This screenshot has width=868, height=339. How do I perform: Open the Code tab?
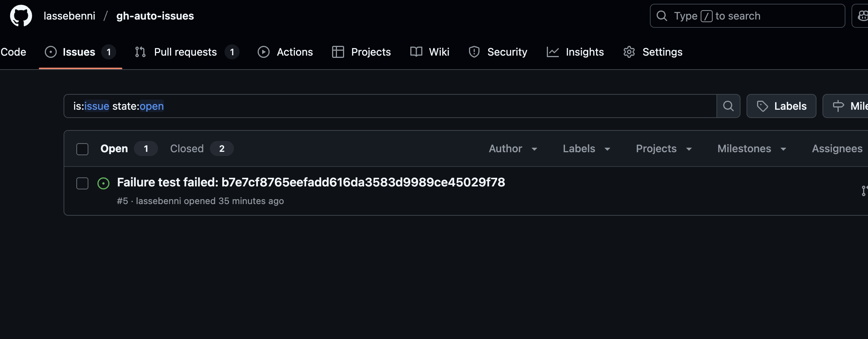point(13,52)
